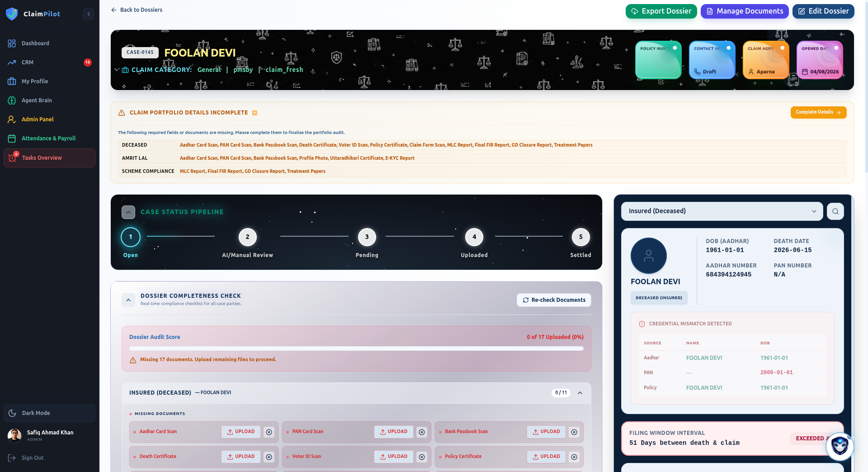868x472 pixels.
Task: Upload the Policy Certificate
Action: 546,457
